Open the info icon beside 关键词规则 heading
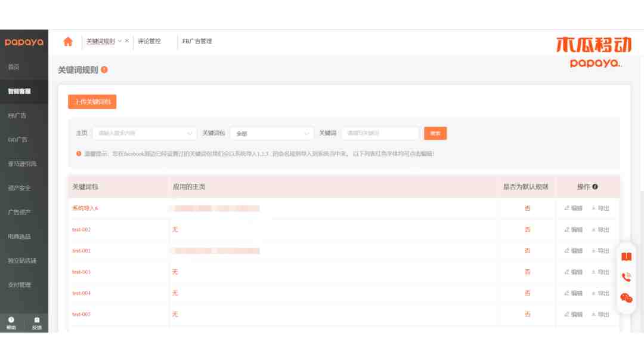This screenshot has height=363, width=644. [104, 70]
